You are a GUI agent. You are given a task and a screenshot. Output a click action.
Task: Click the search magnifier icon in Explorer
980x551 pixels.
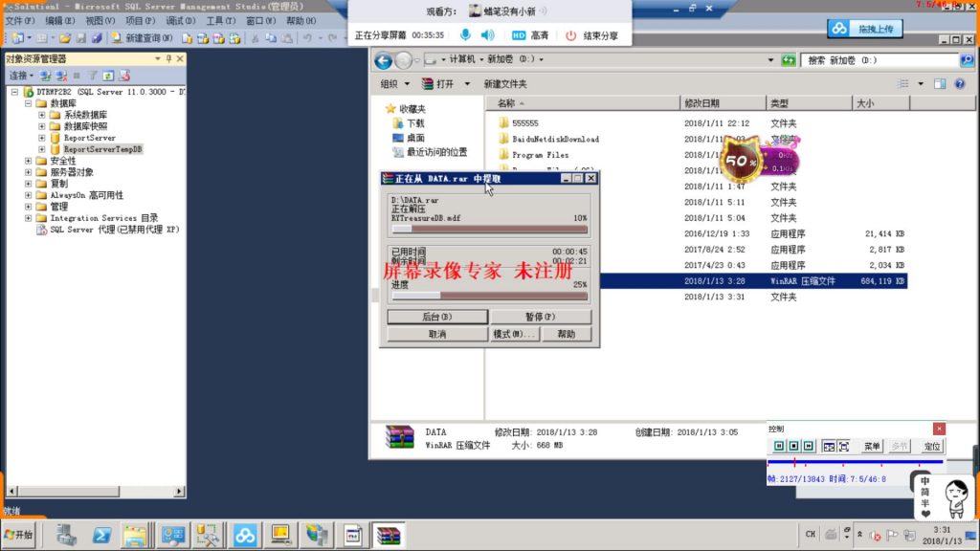point(967,60)
